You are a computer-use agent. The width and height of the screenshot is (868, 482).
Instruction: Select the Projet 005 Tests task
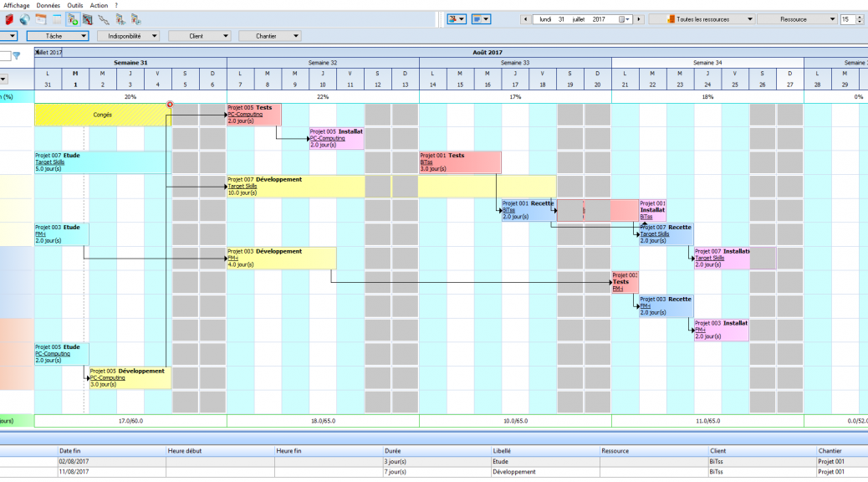254,115
